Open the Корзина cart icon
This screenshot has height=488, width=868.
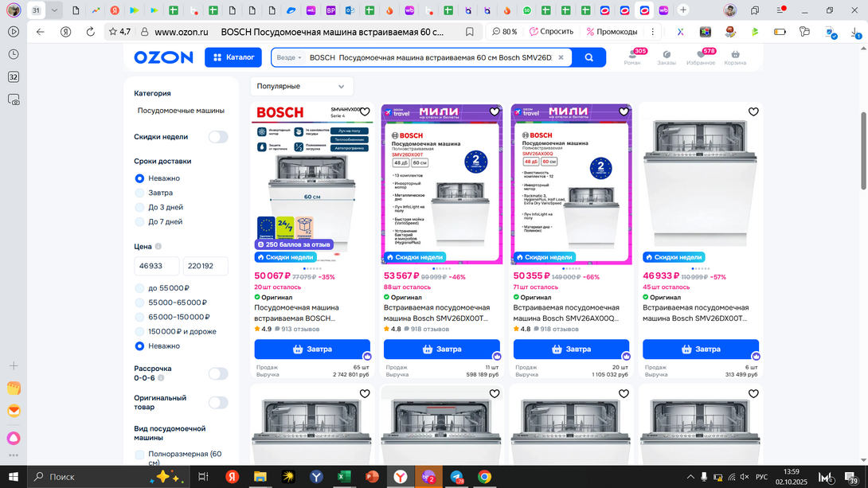[735, 57]
